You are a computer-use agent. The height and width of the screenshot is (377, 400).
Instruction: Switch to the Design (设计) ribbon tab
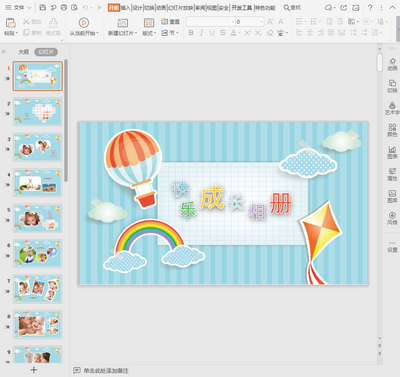pos(137,7)
